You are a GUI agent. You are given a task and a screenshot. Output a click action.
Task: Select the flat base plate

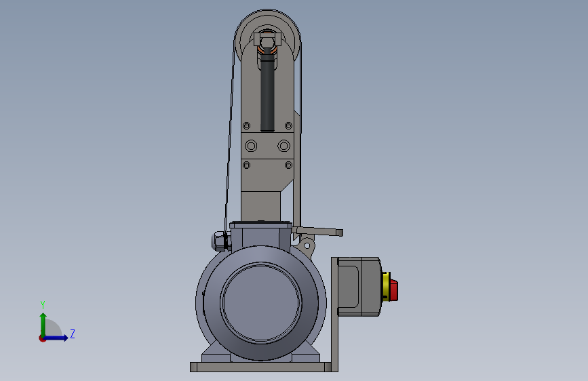tap(260, 367)
